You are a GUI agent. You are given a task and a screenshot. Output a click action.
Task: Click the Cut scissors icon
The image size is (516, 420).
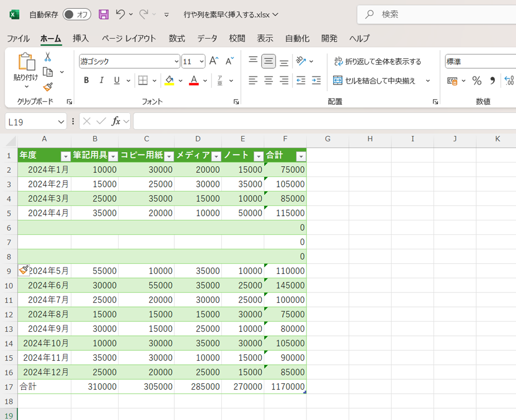(47, 57)
